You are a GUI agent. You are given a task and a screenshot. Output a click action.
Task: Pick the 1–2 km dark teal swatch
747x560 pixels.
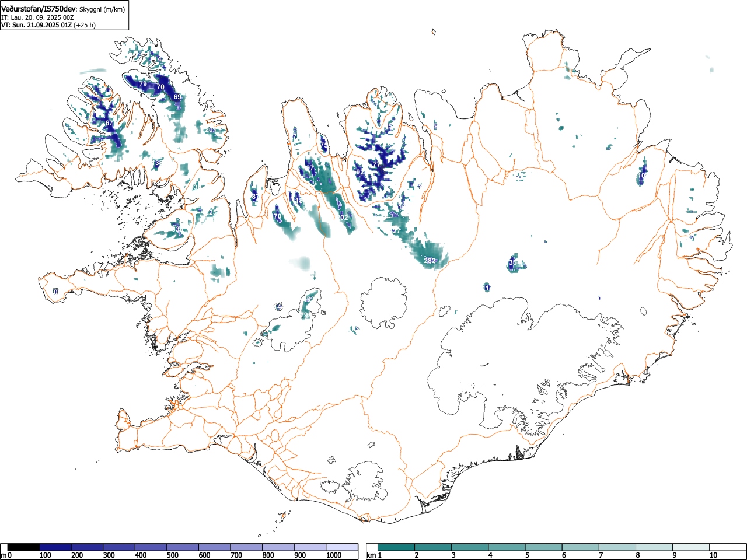397,547
